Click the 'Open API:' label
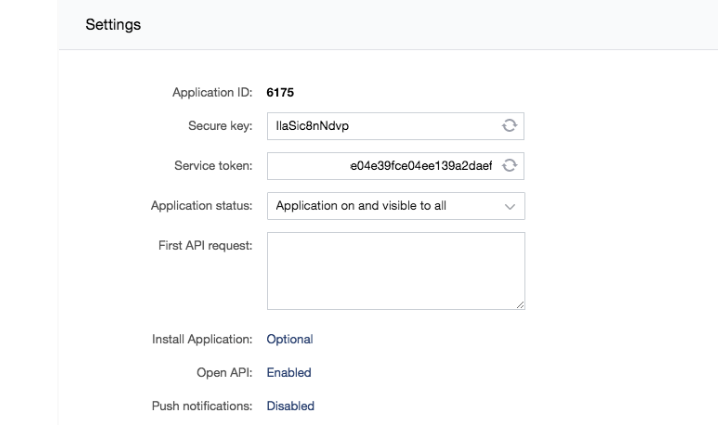 click(224, 372)
